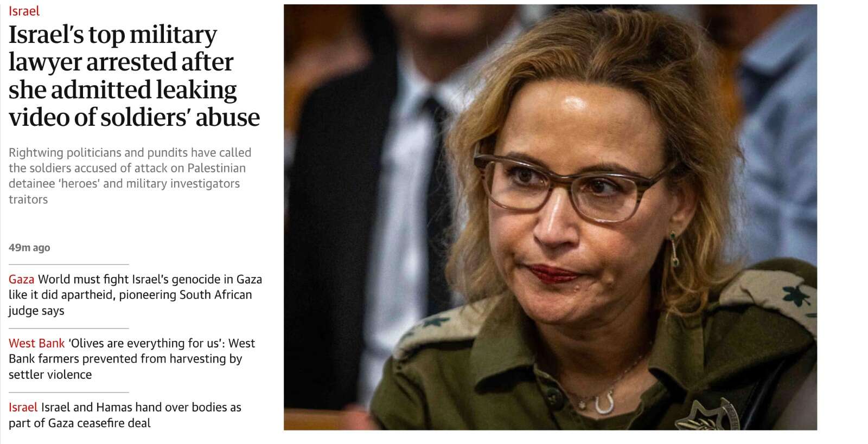This screenshot has width=868, height=444.
Task: Click the 49m ago timestamp
Action: (x=29, y=248)
